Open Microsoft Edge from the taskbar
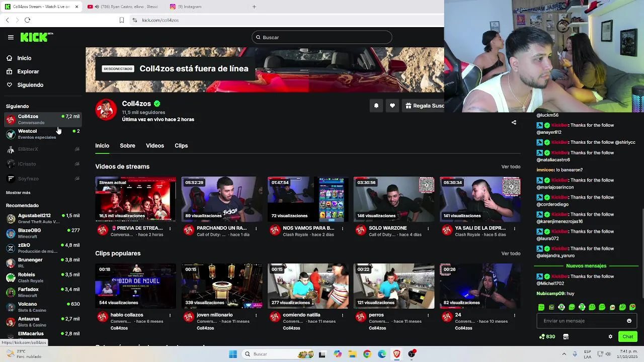The height and width of the screenshot is (362, 644). (x=382, y=354)
